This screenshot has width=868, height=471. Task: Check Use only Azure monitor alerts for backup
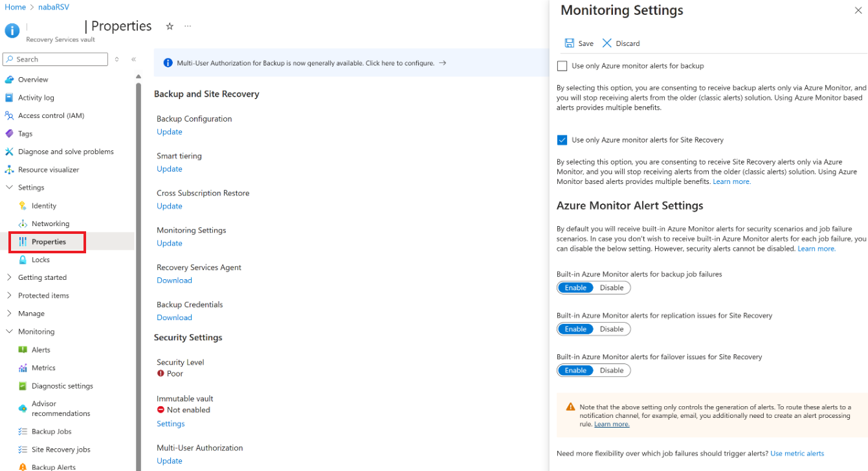coord(562,66)
